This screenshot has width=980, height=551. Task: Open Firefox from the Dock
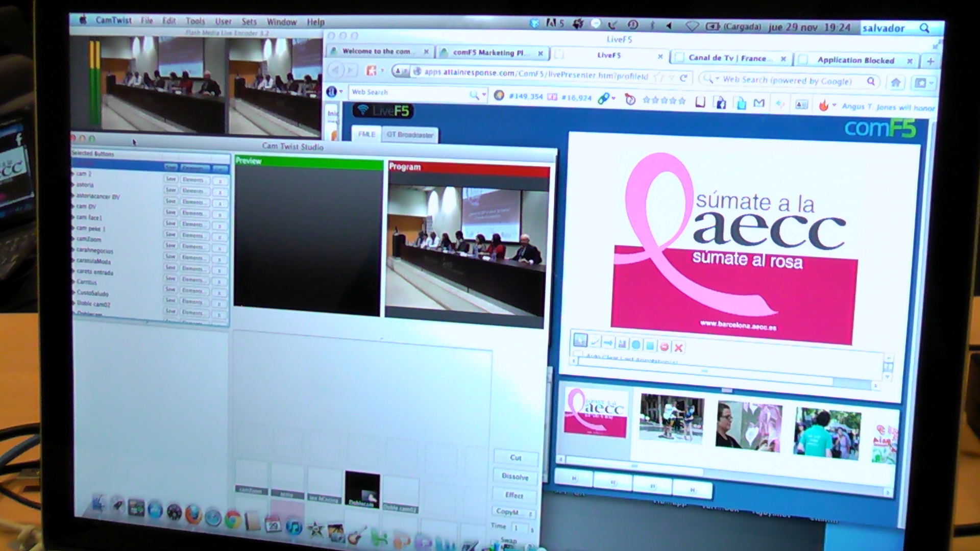[x=193, y=514]
